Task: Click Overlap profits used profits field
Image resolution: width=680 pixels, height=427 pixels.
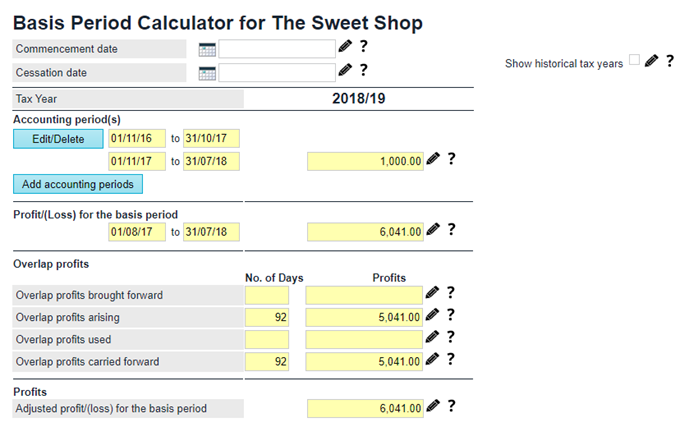Action: tap(364, 339)
